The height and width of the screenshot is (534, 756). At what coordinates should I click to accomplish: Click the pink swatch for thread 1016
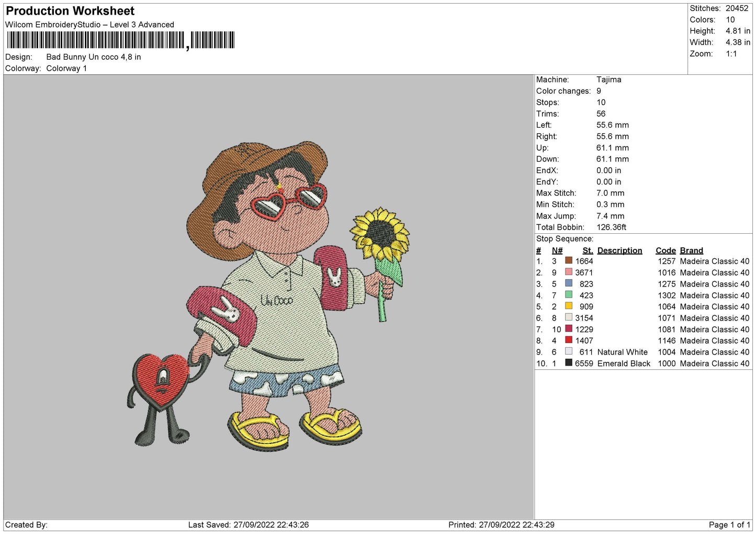(569, 272)
